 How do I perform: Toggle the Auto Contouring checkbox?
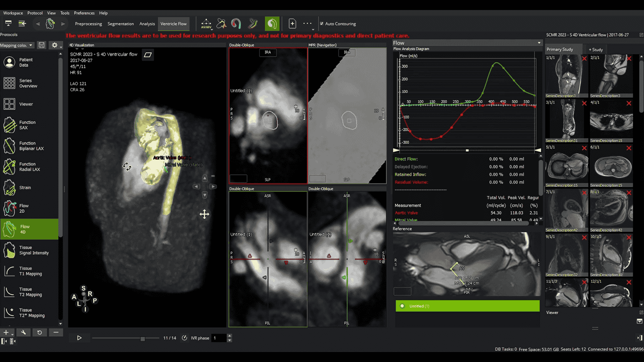tap(322, 24)
